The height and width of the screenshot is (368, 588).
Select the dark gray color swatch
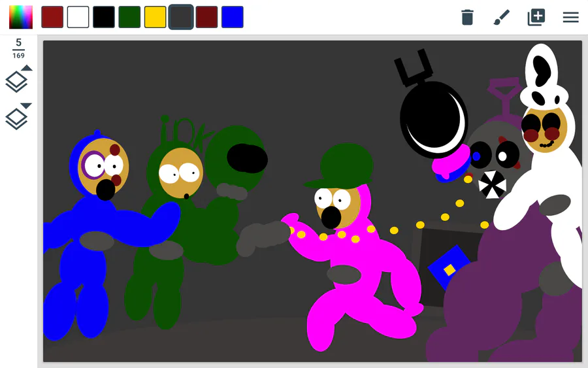(x=181, y=17)
